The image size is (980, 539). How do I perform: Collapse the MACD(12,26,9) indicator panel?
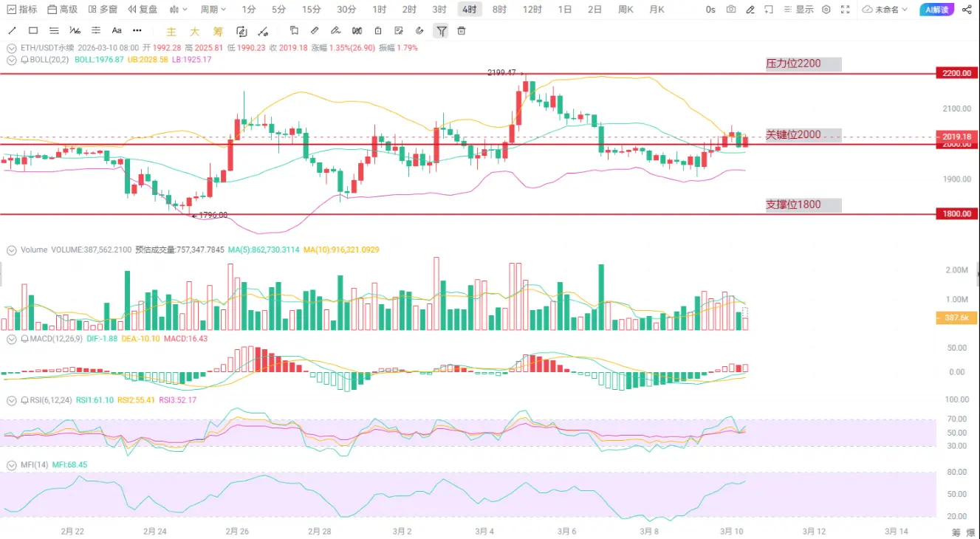point(11,339)
